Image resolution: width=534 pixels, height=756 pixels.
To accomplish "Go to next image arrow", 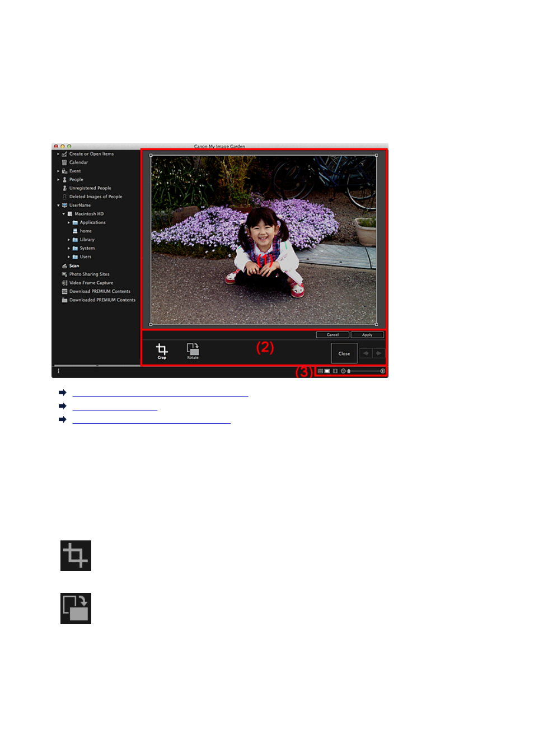I will click(x=378, y=353).
